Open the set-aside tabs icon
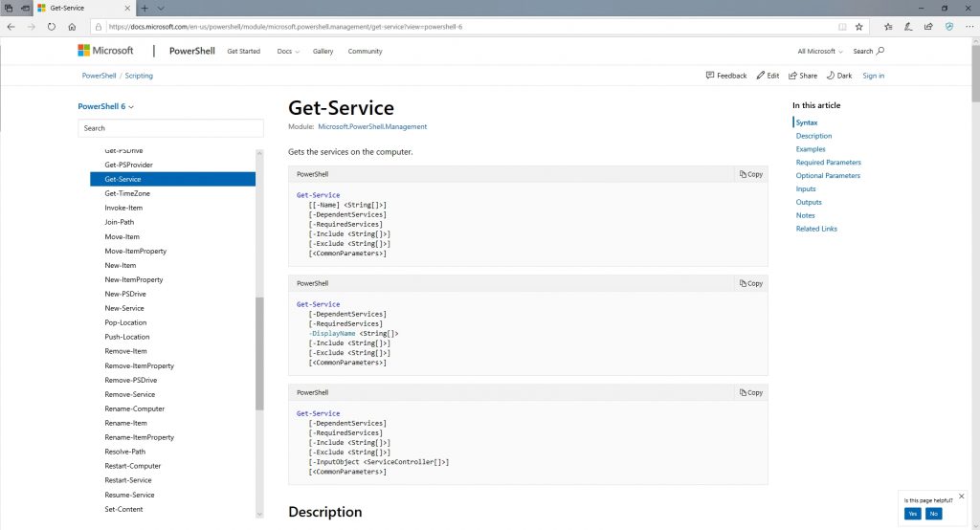 coord(9,8)
